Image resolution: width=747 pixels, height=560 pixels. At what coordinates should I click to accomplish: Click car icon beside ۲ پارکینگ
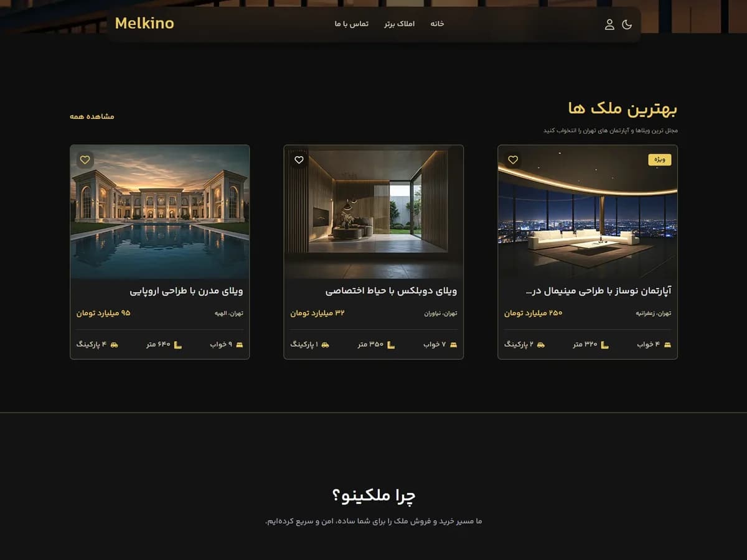540,345
